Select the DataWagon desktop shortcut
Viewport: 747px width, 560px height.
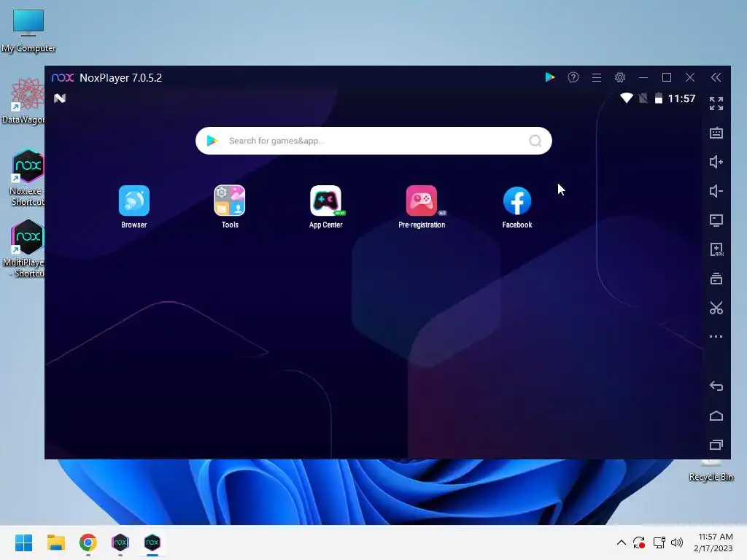coord(24,101)
